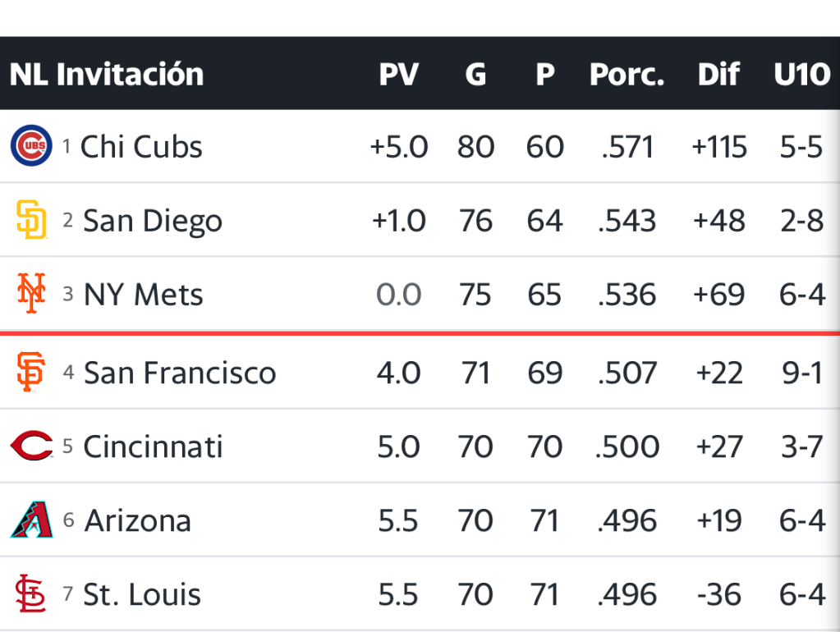
Task: Click the St. Louis Cardinals logo
Action: coord(31,594)
